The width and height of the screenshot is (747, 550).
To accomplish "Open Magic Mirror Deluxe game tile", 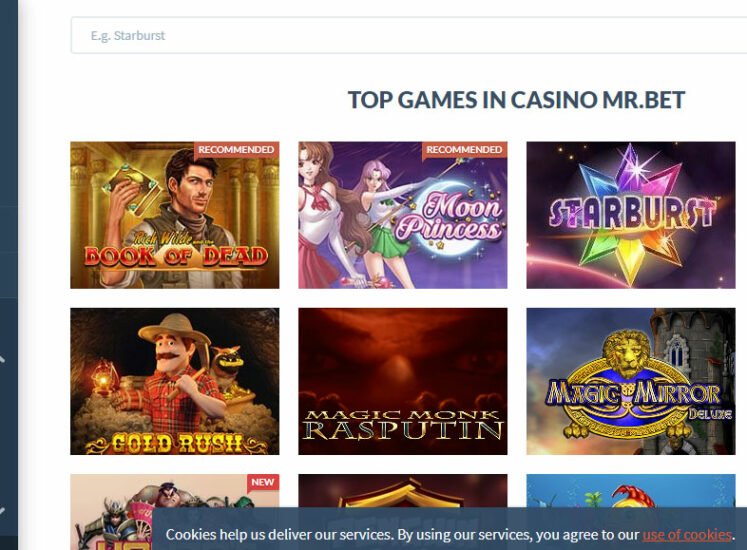I will coord(631,381).
